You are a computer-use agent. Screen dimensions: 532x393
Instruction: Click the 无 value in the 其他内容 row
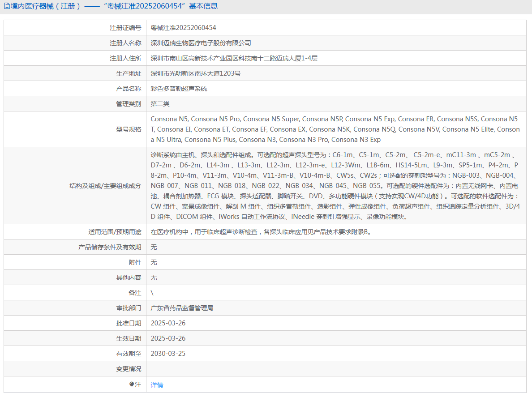pyautogui.click(x=154, y=278)
